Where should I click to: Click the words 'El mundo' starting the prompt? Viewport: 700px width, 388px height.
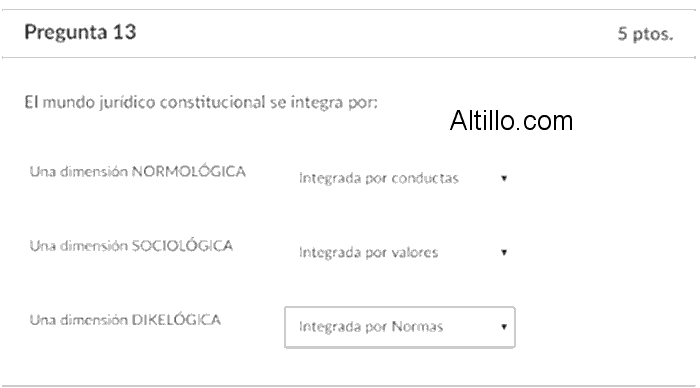60,102
